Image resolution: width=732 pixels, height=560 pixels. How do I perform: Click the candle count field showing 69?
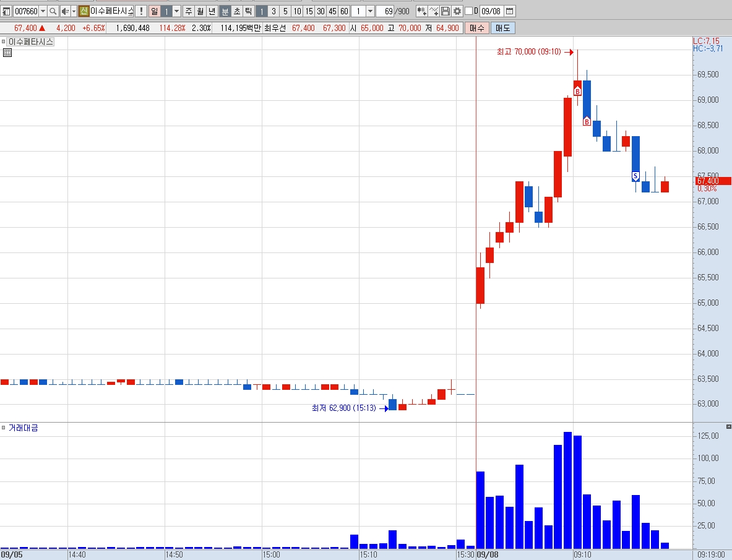pyautogui.click(x=385, y=11)
